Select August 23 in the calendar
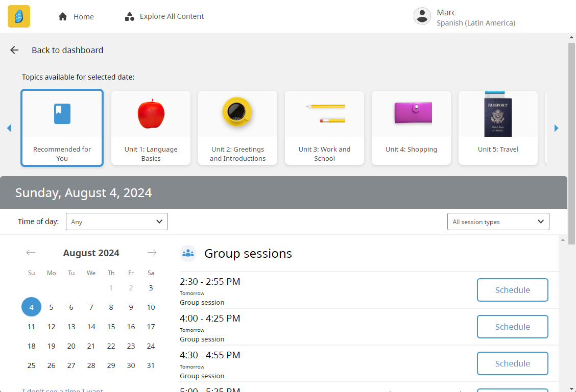This screenshot has height=392, width=576. (131, 346)
